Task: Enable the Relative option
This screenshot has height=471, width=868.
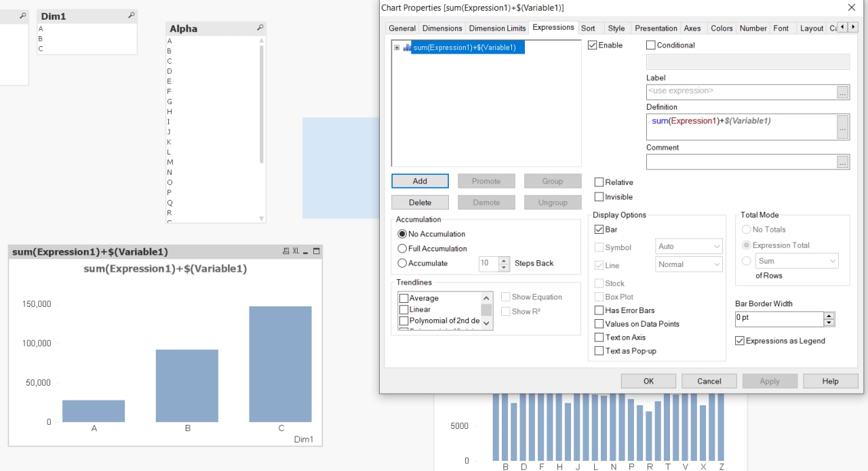Action: [x=599, y=182]
